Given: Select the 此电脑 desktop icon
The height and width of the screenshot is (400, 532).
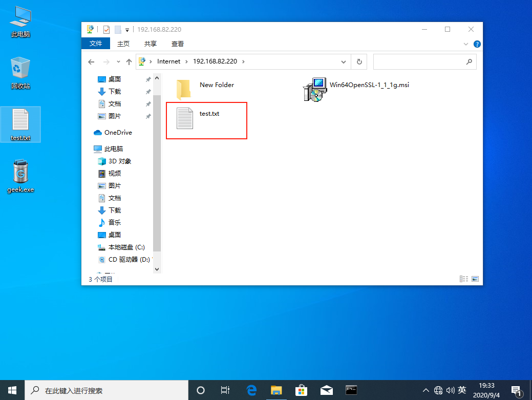Looking at the screenshot, I should click(20, 22).
